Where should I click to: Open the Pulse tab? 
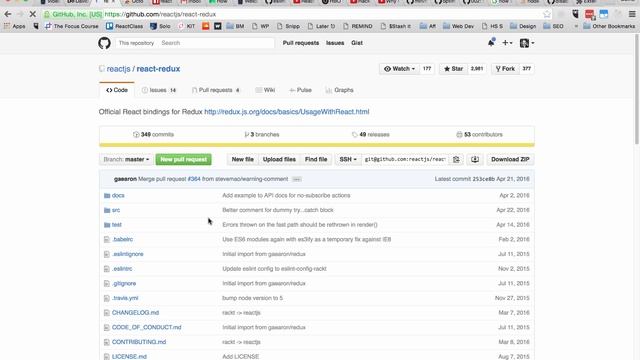pyautogui.click(x=300, y=90)
